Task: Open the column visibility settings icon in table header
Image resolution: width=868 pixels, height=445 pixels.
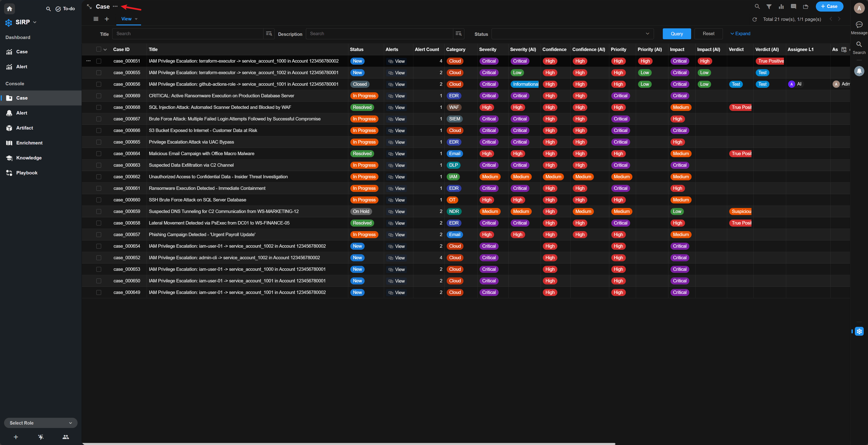Action: click(x=844, y=49)
